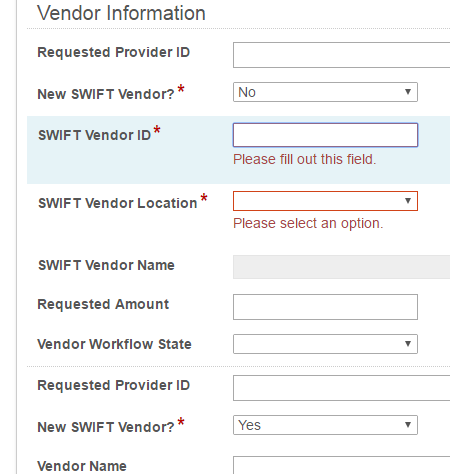Click the greyed-out SWIFT Vendor Name field
450x474 pixels.
tap(341, 267)
